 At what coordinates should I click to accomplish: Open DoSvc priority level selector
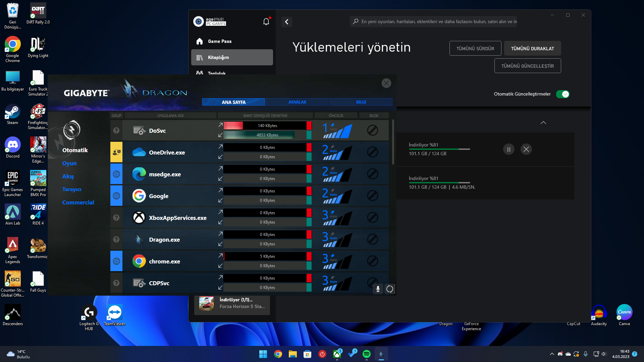[x=337, y=130]
